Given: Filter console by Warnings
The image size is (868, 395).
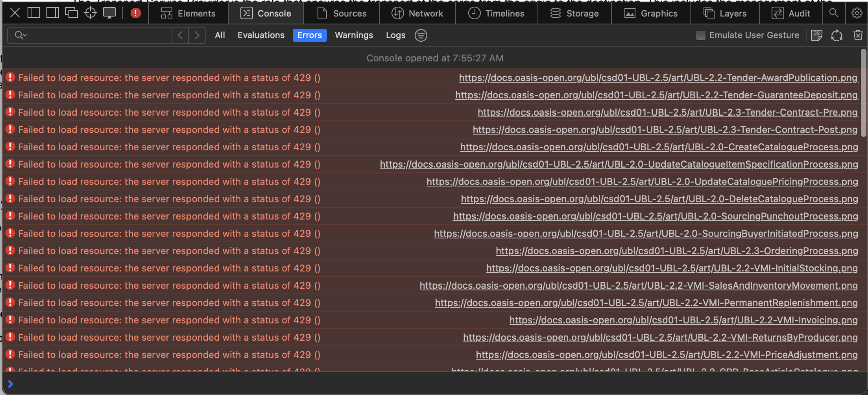Looking at the screenshot, I should click(x=354, y=35).
